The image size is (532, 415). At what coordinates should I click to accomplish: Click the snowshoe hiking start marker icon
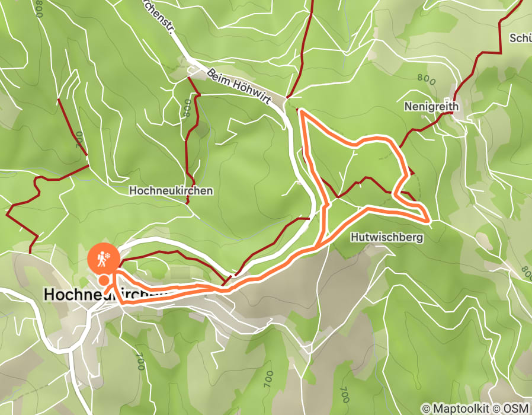pyautogui.click(x=103, y=258)
